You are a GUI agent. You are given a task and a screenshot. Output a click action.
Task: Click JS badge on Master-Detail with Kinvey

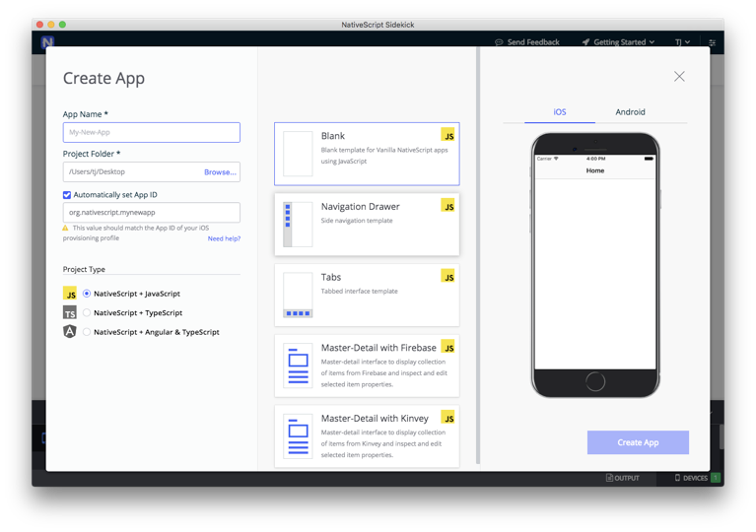point(447,418)
